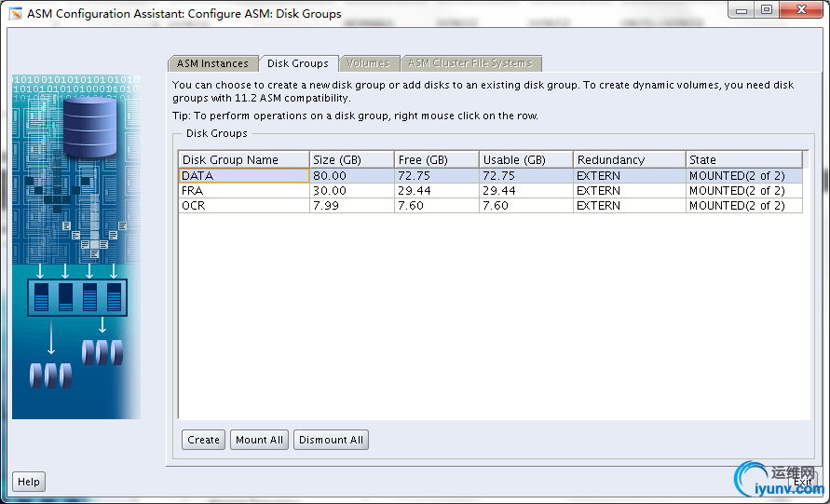830x504 pixels.
Task: Open the ASM Cluster File Systems tab
Action: click(x=470, y=63)
